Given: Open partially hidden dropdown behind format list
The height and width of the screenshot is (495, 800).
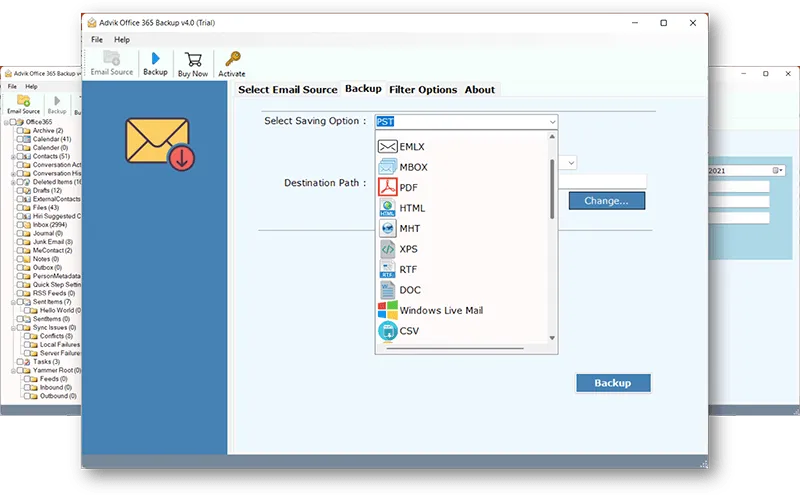Looking at the screenshot, I should point(571,163).
